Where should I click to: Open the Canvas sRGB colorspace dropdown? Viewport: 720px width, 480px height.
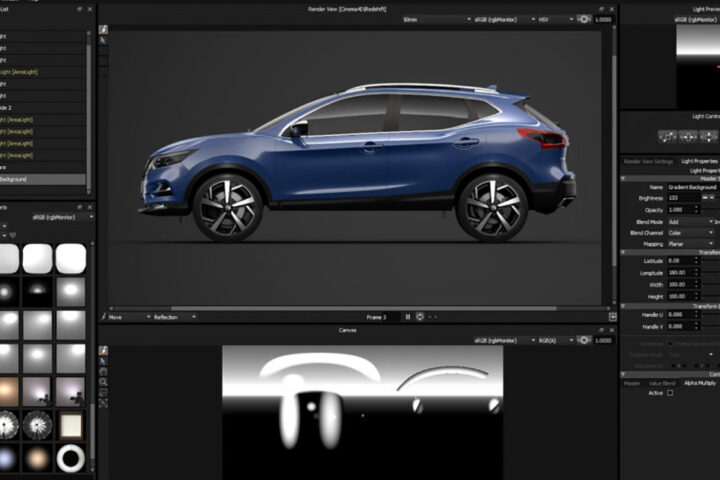click(x=504, y=340)
